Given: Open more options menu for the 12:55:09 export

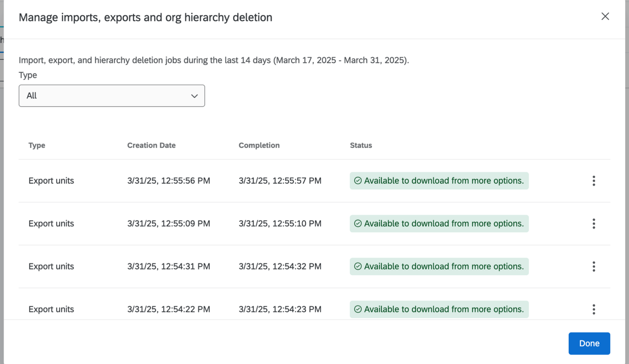Looking at the screenshot, I should pos(593,223).
